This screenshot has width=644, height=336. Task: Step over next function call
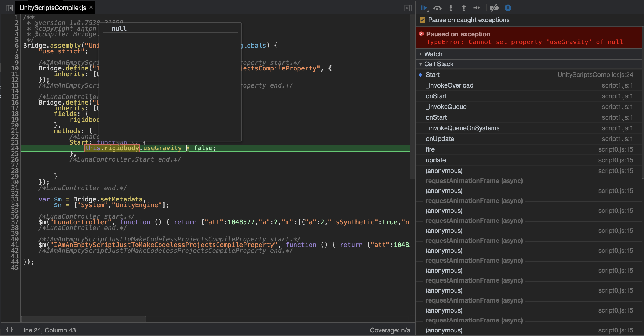pos(437,8)
